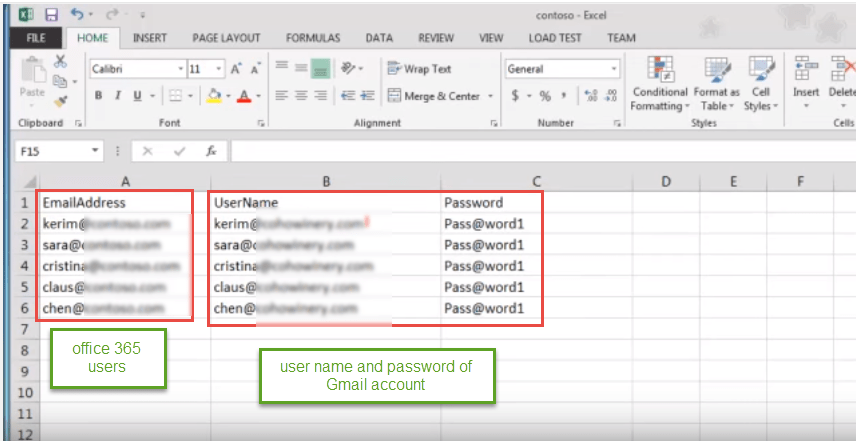Click Increase Indent icon
Screen dimensions: 856x441
pos(368,96)
